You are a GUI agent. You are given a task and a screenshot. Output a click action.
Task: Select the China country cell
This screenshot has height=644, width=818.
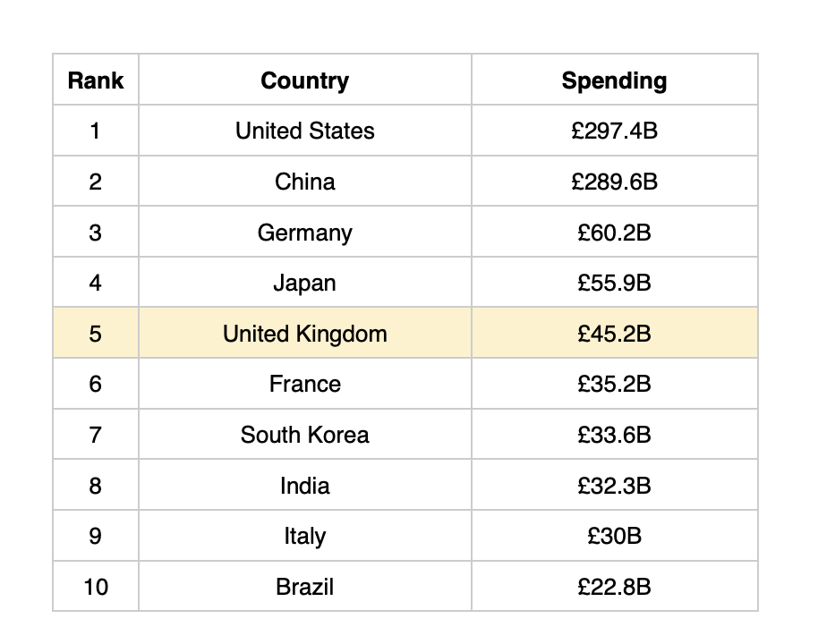click(x=304, y=182)
